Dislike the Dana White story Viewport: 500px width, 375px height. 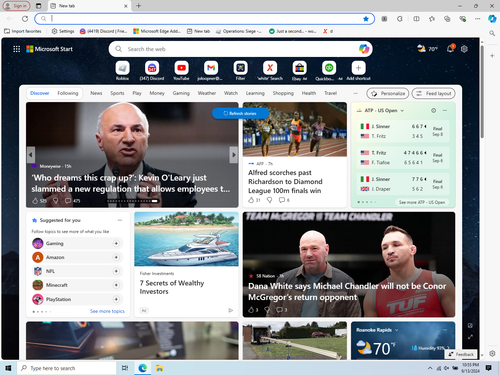[x=267, y=310]
